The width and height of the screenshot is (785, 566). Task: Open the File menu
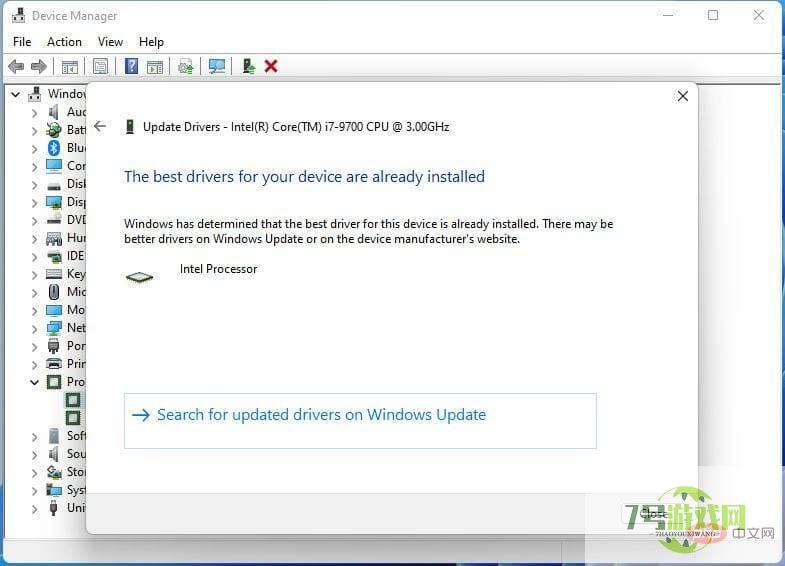pyautogui.click(x=22, y=42)
